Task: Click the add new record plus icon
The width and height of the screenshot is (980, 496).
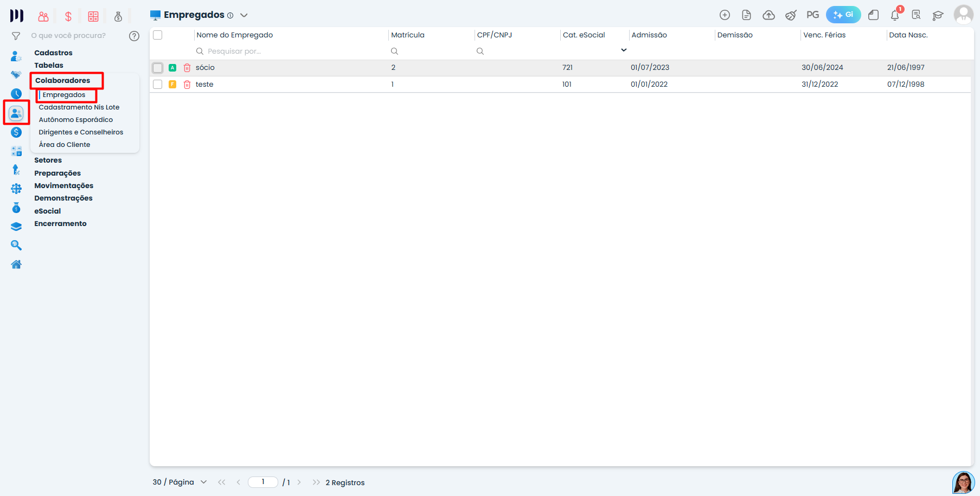Action: click(x=725, y=15)
